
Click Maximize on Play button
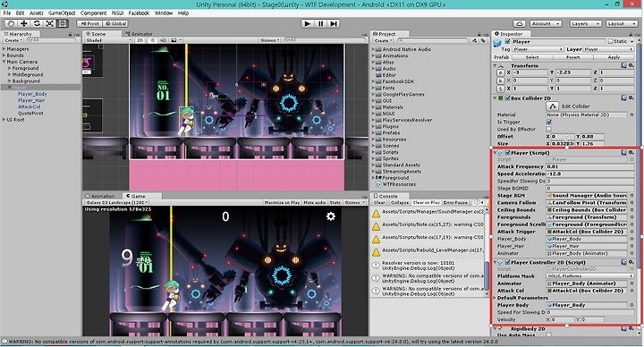[282, 202]
